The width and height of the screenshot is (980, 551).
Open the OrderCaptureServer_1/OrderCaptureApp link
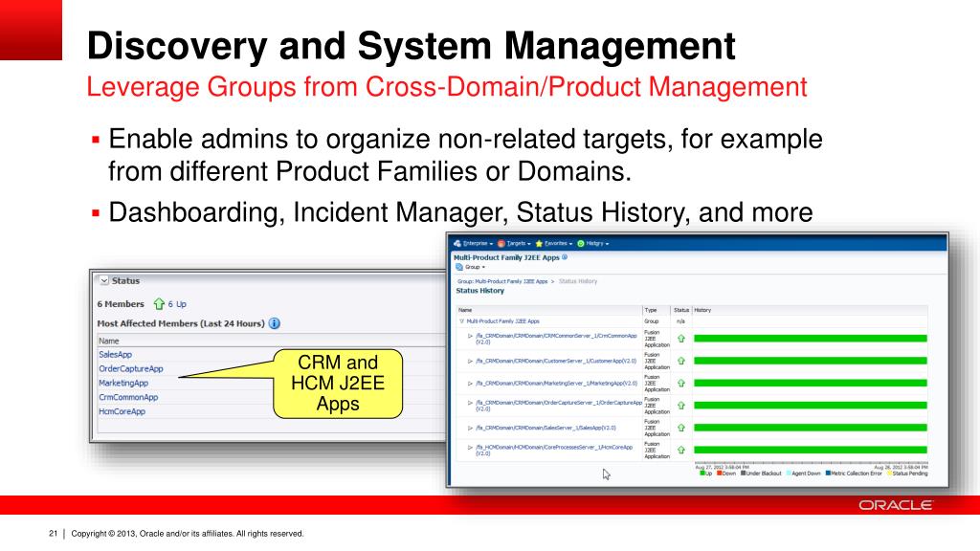click(559, 406)
